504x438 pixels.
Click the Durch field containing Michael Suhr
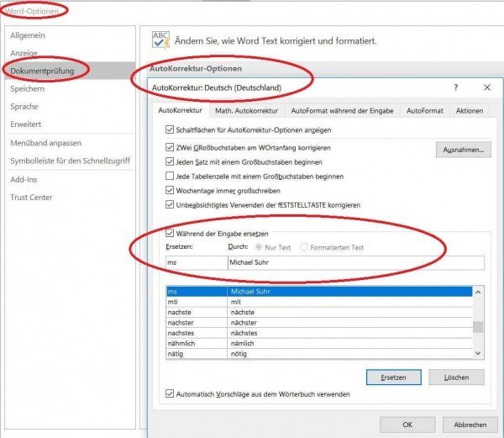pos(356,263)
